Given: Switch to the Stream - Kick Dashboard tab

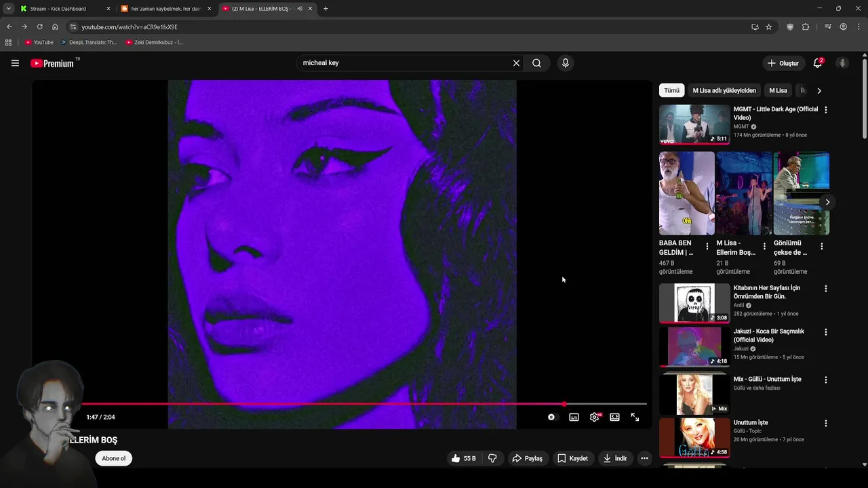Looking at the screenshot, I should click(64, 9).
